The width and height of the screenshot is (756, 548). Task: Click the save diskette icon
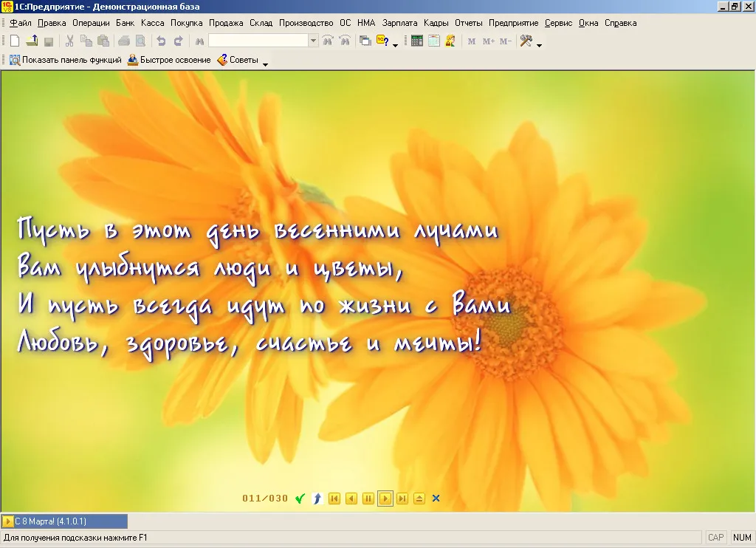click(49, 41)
